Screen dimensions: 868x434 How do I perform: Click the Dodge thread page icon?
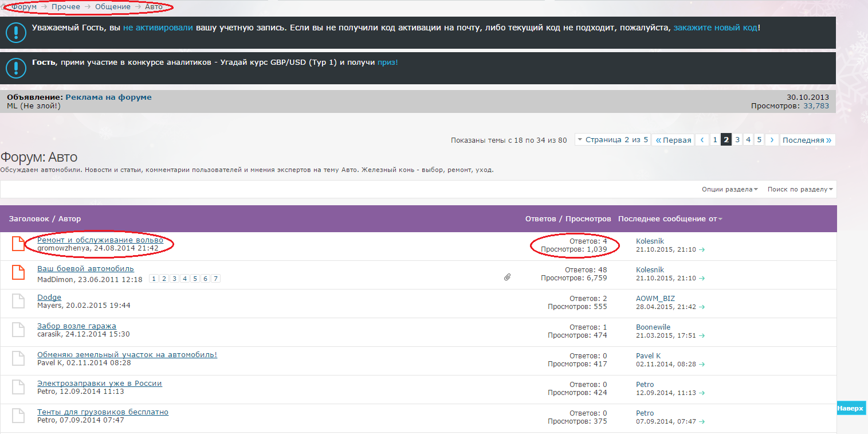[19, 301]
